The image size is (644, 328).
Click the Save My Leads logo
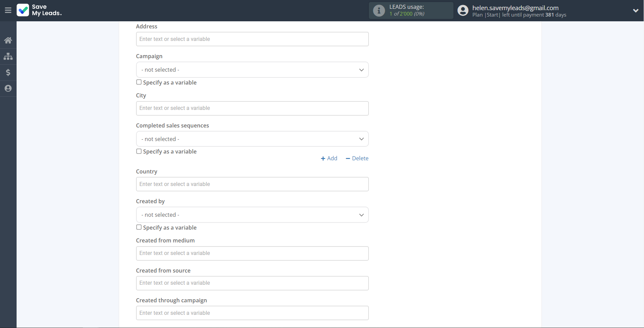pos(39,10)
